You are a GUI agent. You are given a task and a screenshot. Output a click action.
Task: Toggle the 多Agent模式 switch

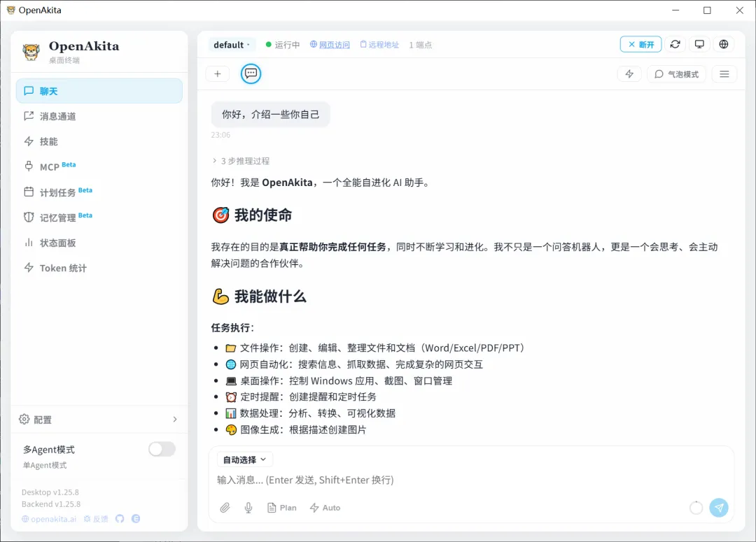(x=162, y=449)
